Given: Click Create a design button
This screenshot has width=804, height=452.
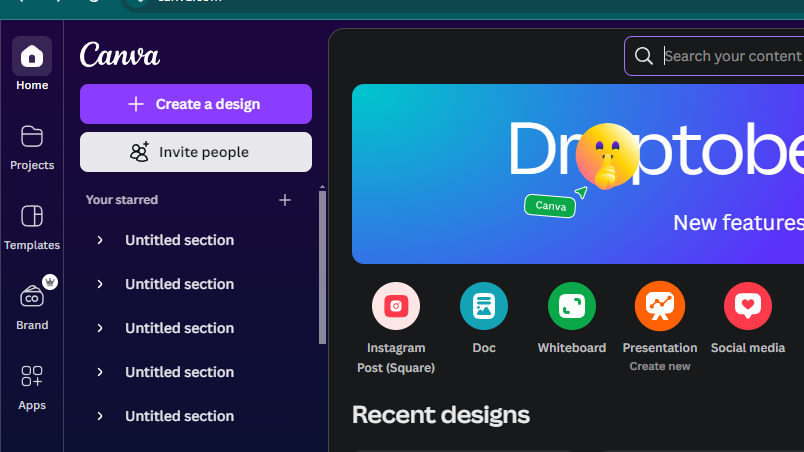Looking at the screenshot, I should pos(196,104).
